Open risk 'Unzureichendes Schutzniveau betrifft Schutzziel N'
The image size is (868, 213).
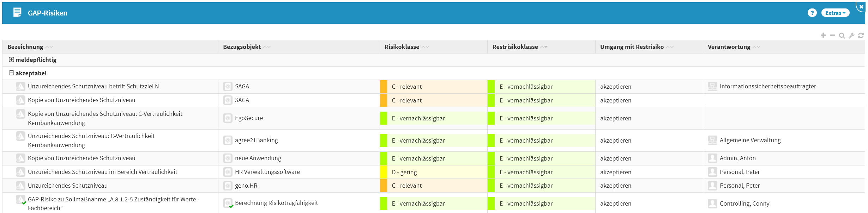93,86
